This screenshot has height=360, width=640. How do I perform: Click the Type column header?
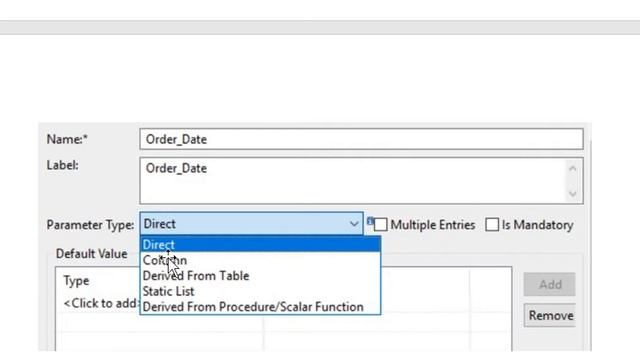(x=76, y=281)
